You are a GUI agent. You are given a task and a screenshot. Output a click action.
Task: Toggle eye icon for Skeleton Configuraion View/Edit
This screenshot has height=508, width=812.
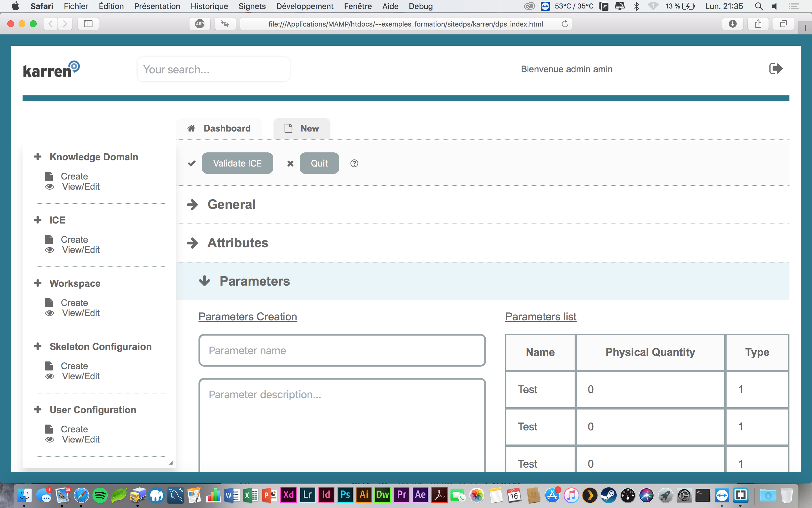50,376
